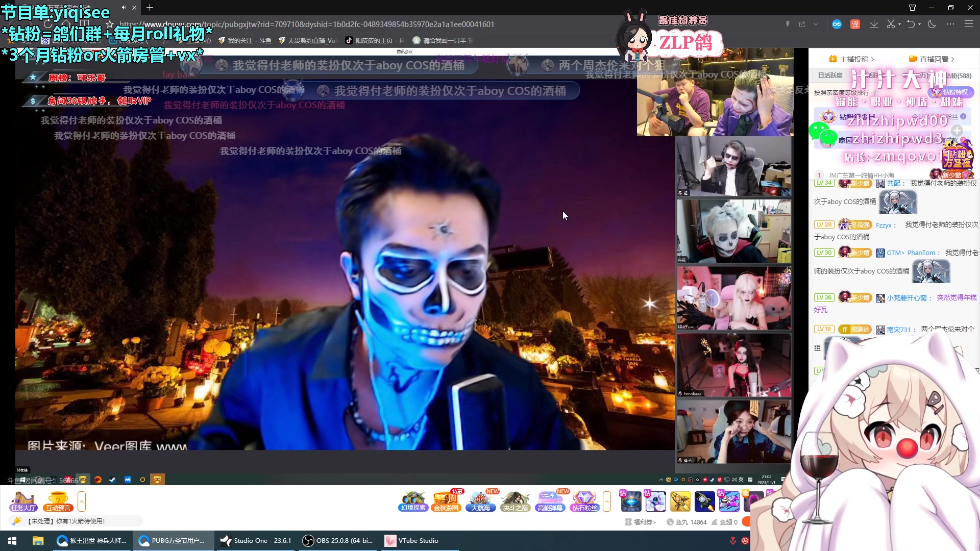This screenshot has height=551, width=980.
Task: Expand the arrow after 钻石粉丝
Action: [607, 502]
